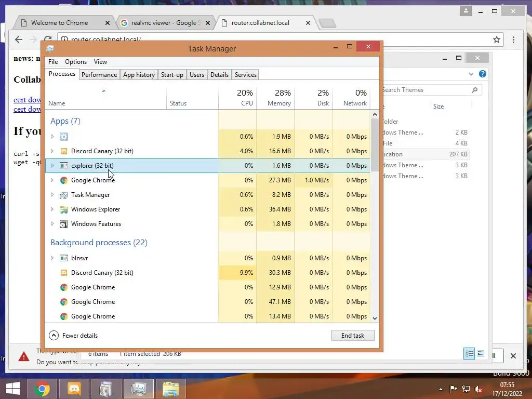Image resolution: width=532 pixels, height=399 pixels.
Task: Click the Google Chrome icon under Apps
Action: coord(64,180)
